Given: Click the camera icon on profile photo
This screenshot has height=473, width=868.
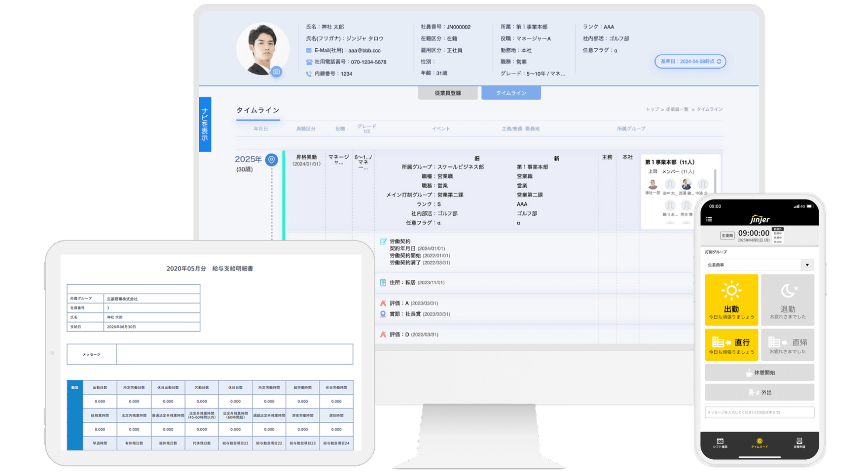Looking at the screenshot, I should coord(276,72).
